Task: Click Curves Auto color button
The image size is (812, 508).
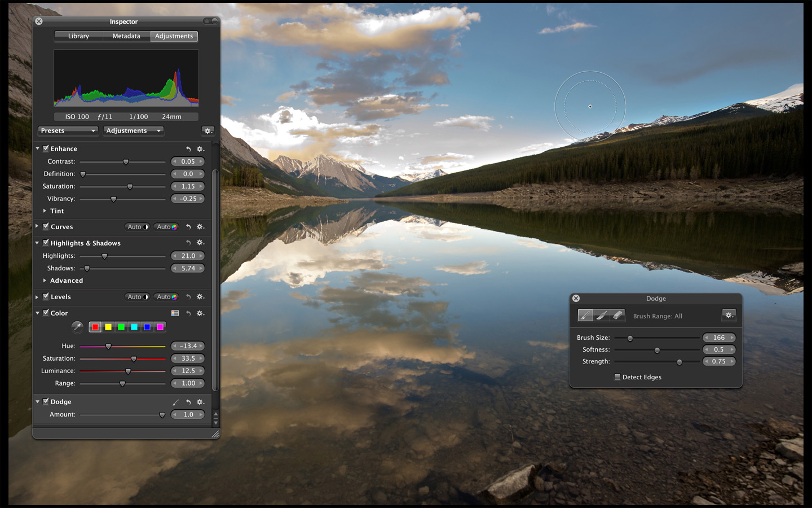Action: (x=166, y=227)
